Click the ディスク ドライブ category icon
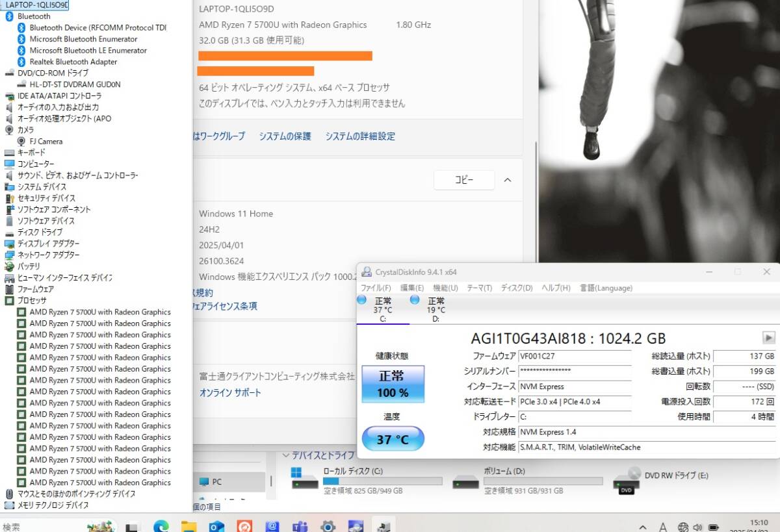The width and height of the screenshot is (780, 532). pyautogui.click(x=10, y=232)
